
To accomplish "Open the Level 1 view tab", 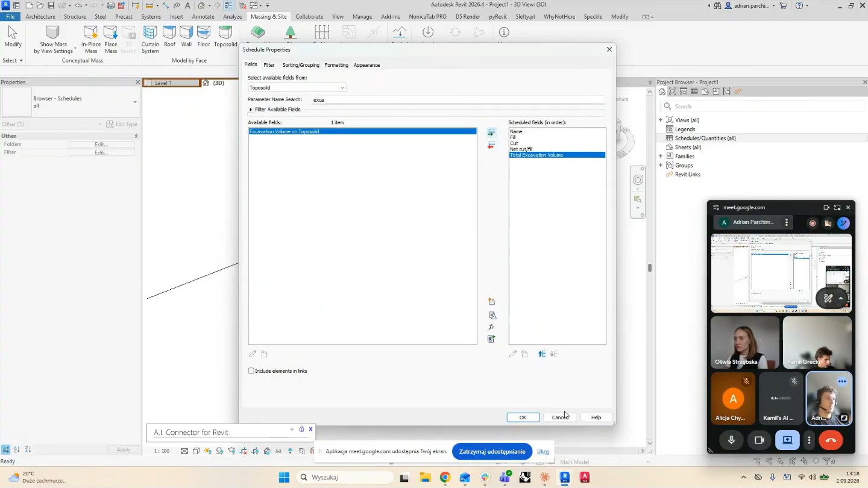I will tap(171, 83).
